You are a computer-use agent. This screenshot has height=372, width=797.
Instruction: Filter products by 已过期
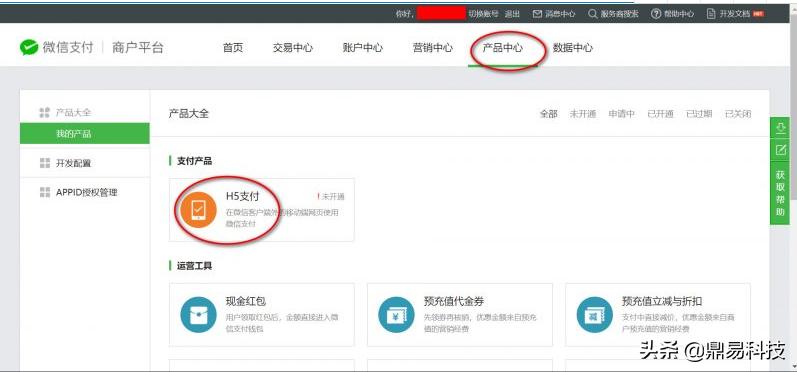click(699, 114)
